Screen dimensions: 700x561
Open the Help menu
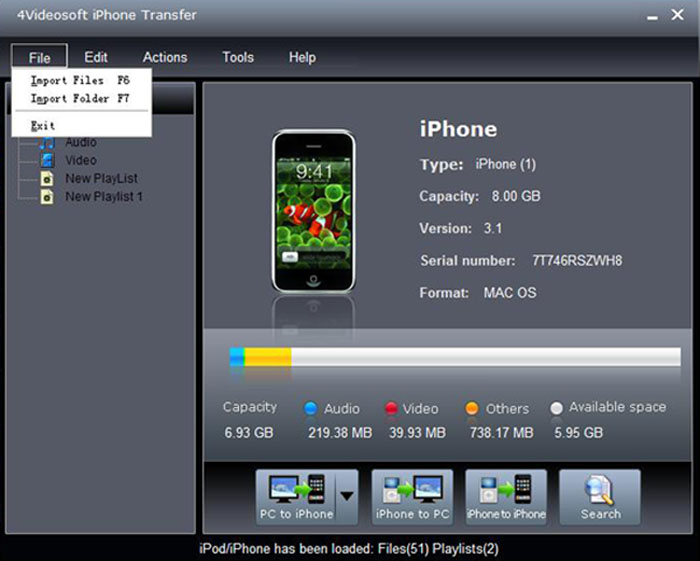pyautogui.click(x=302, y=57)
